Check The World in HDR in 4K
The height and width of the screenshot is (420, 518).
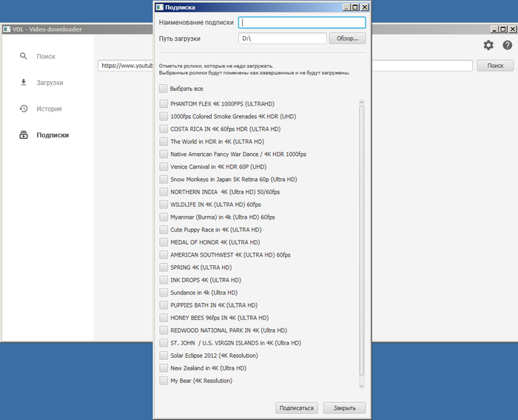pos(164,141)
